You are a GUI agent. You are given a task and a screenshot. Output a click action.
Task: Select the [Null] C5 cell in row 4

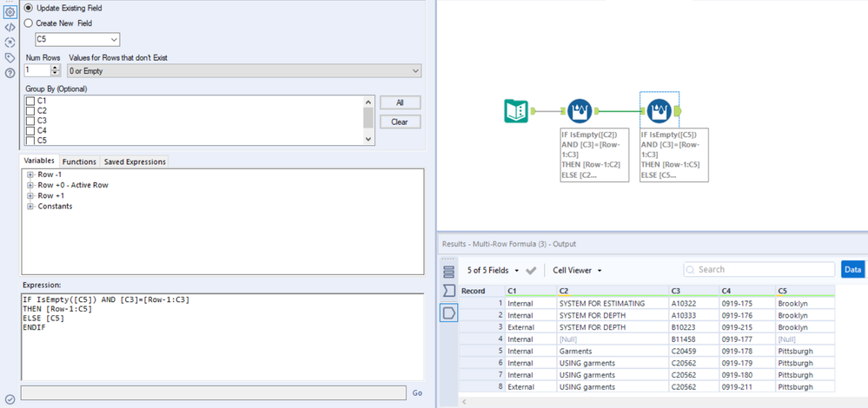click(805, 339)
